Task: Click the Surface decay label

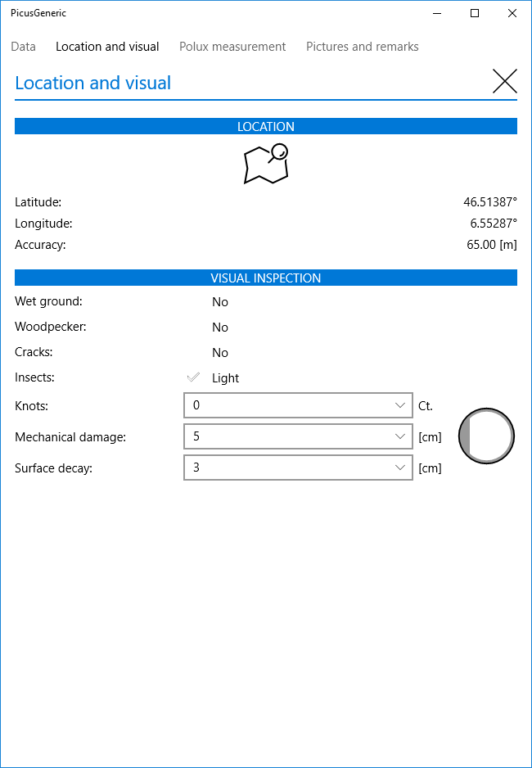Action: coord(54,468)
